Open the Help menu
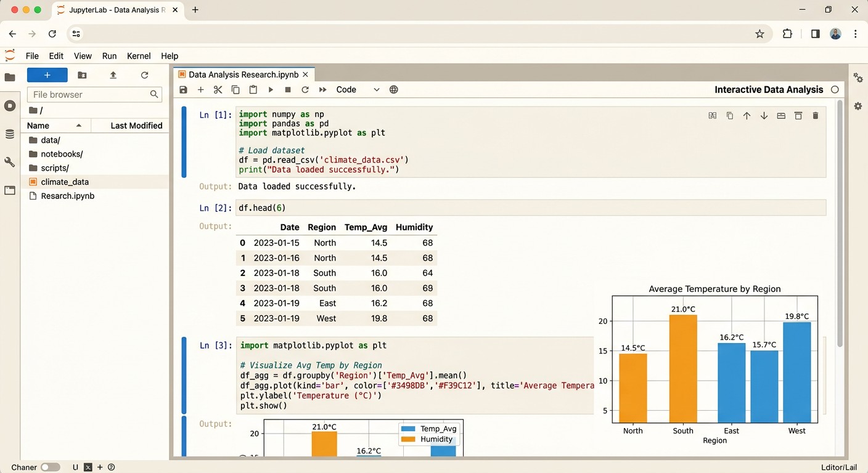The width and height of the screenshot is (868, 473). pos(170,55)
